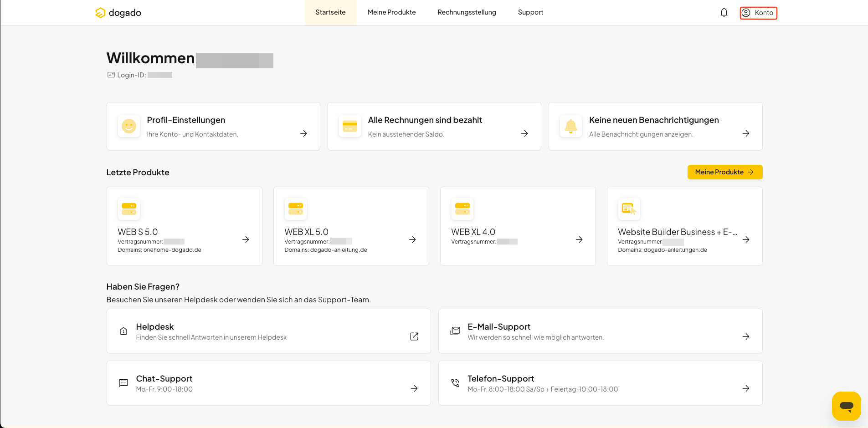Select WEB XL 4.0 product title
Screen dimensions: 868x428
473,232
